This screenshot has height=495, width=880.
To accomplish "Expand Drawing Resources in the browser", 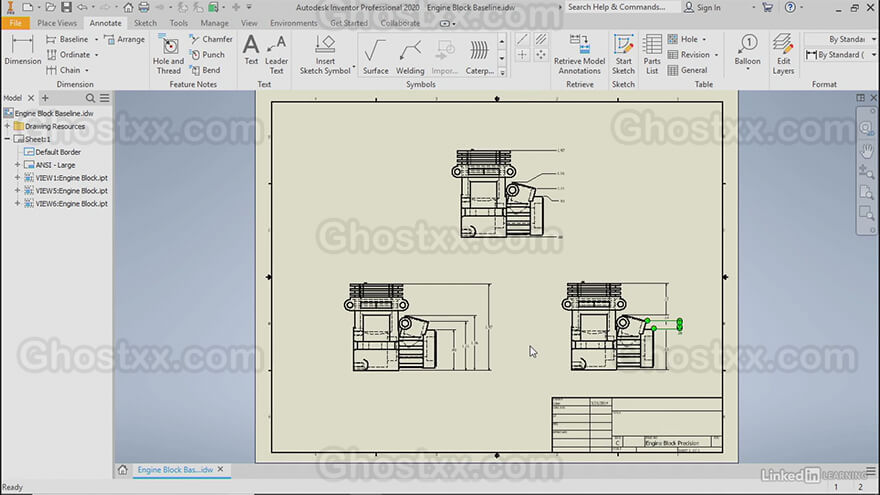I will coord(7,126).
